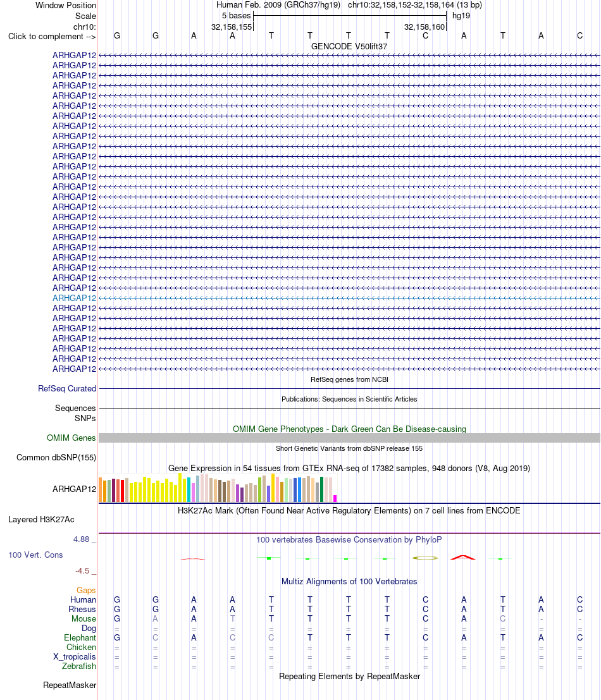Click the hg19 label beside the scale bar

point(461,16)
